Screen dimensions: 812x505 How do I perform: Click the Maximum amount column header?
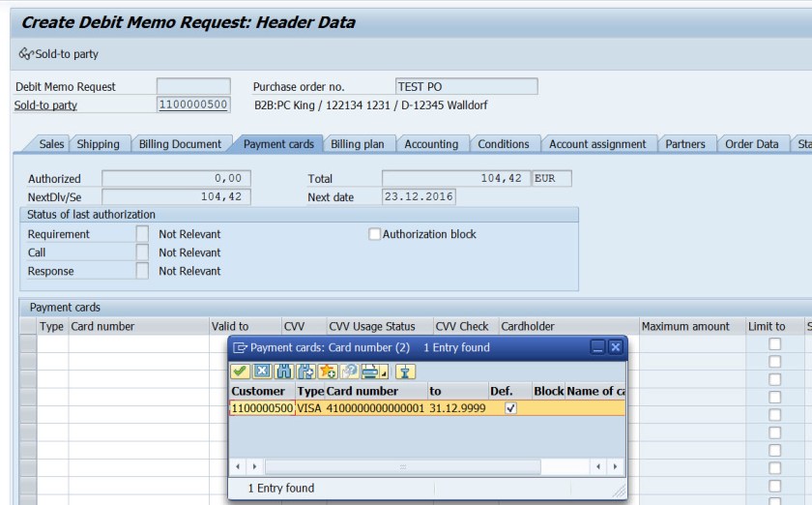point(691,326)
